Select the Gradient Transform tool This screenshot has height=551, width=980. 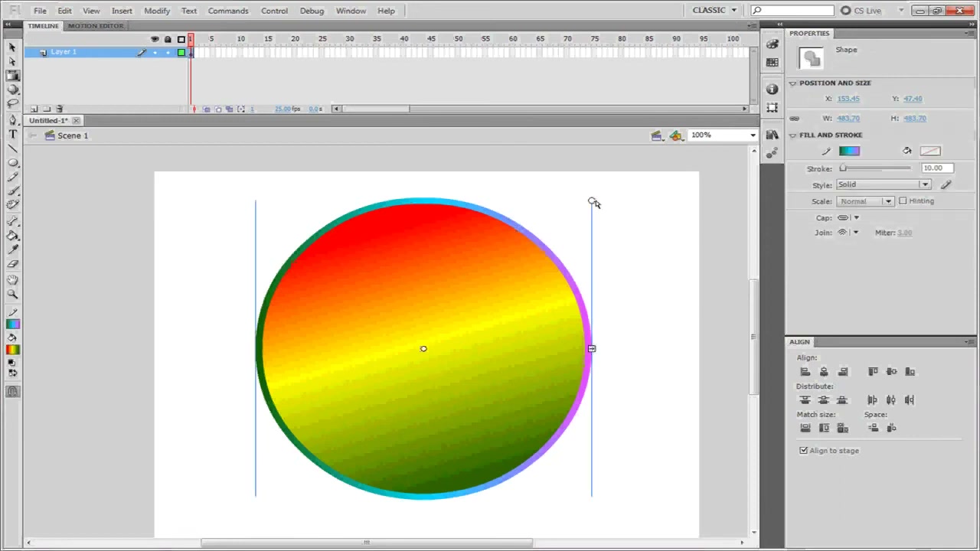tap(12, 75)
